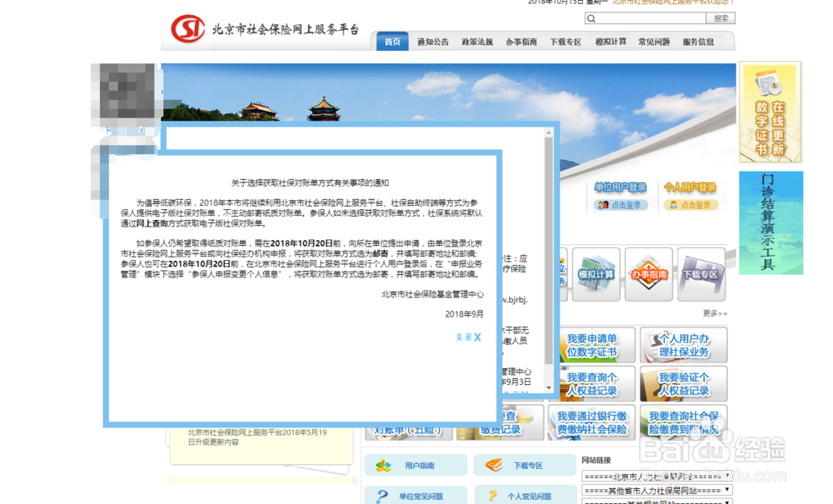The image size is (833, 504).
Task: Click the 个人用户登录 heading
Action: [690, 187]
